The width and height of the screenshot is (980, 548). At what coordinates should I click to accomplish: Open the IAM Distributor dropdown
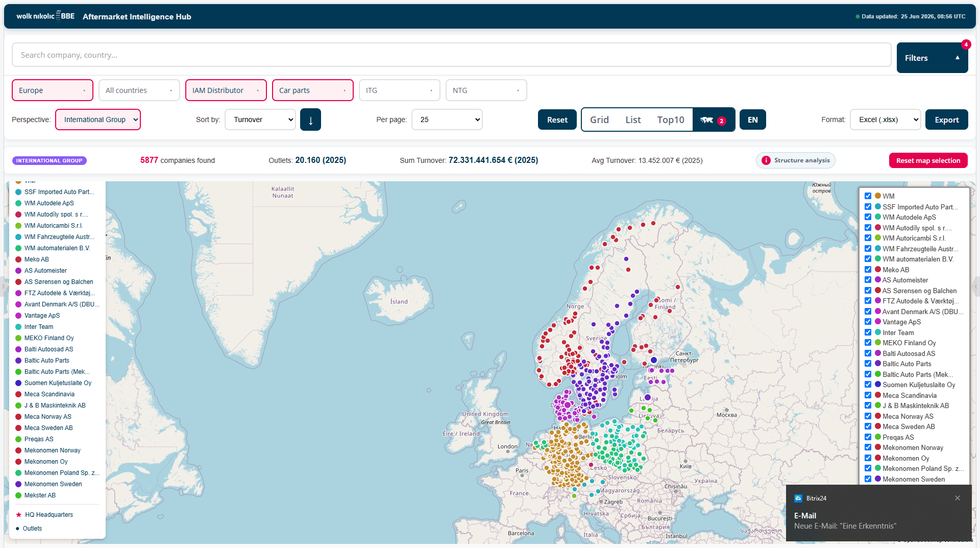coord(226,90)
